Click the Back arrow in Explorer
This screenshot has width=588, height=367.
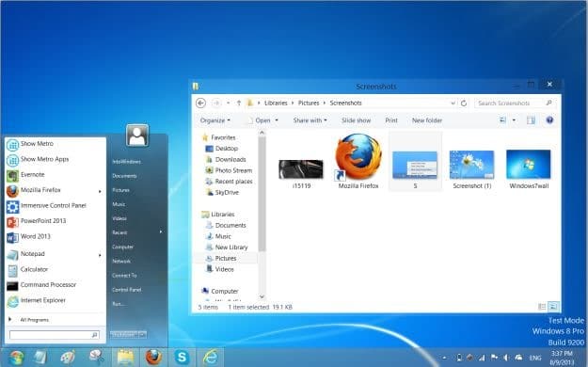[201, 103]
